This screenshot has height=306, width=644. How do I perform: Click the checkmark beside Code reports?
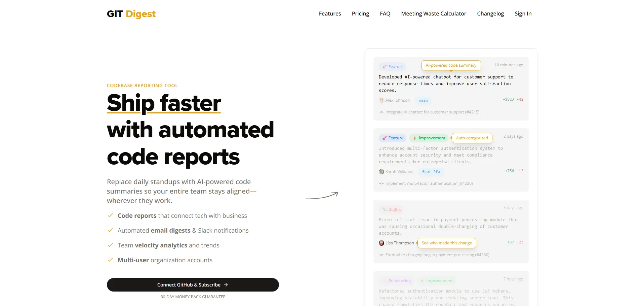[x=110, y=215]
